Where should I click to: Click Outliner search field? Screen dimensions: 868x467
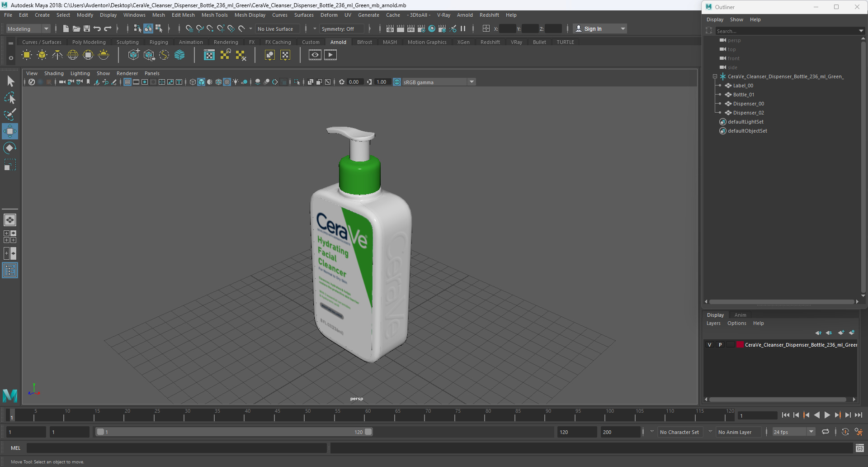(x=787, y=31)
